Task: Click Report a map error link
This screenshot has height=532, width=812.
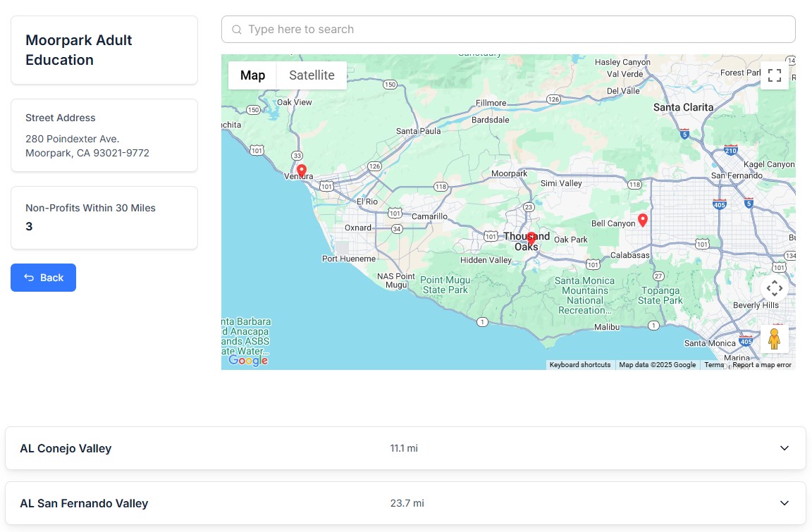Action: pos(761,365)
